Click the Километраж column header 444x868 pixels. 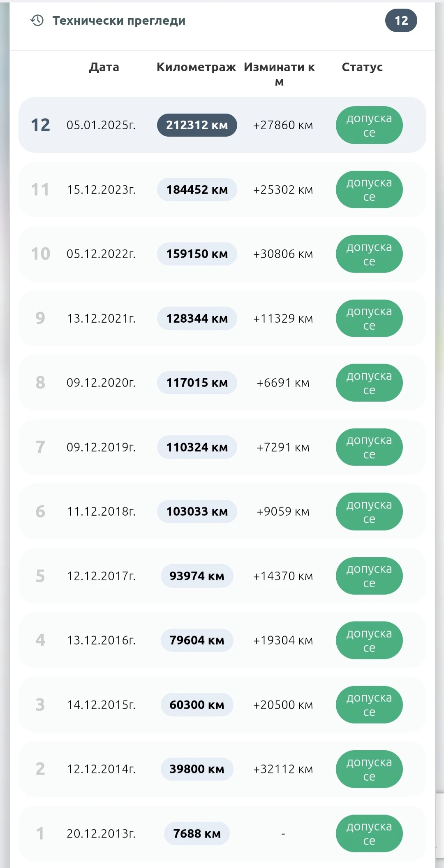coord(196,67)
